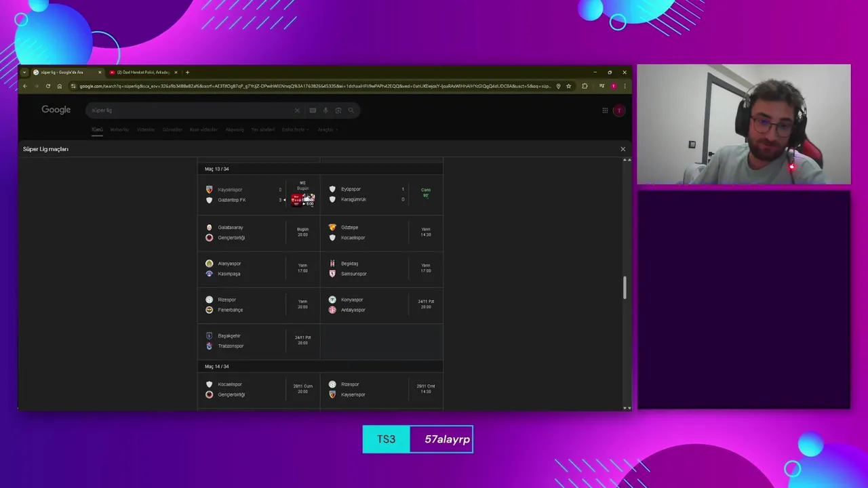The width and height of the screenshot is (868, 488).
Task: Go to the browser home icon
Action: pos(60,86)
